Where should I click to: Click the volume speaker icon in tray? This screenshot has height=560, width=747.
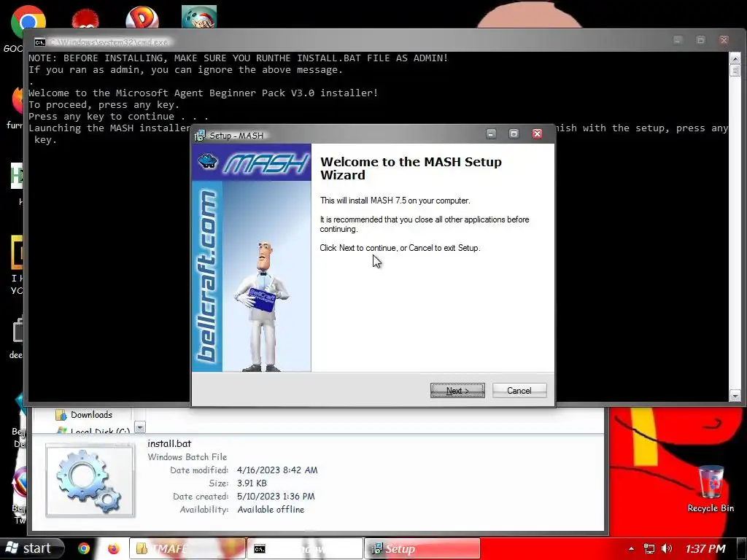click(667, 548)
